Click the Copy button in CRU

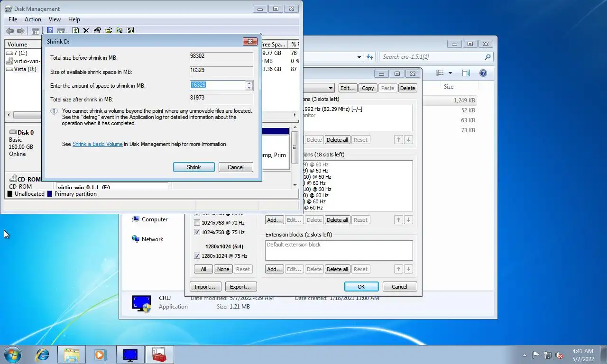[368, 88]
